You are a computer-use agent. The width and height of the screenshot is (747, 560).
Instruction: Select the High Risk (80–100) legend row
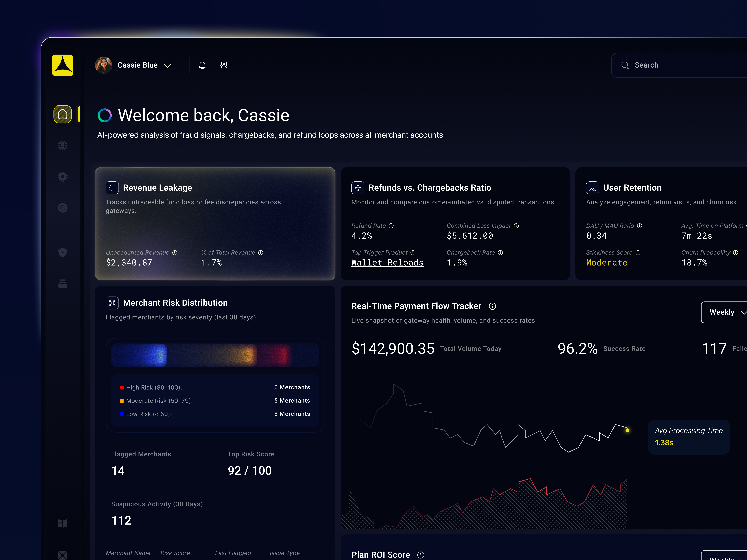[215, 388]
